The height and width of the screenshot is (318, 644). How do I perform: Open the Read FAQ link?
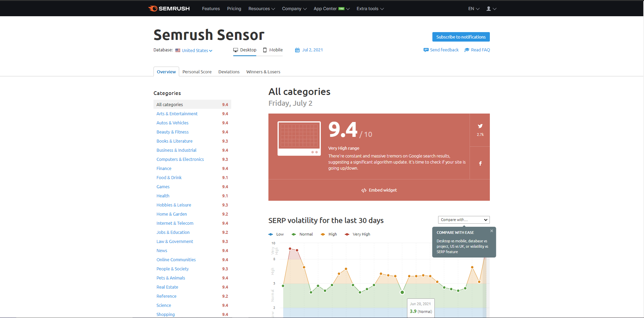pos(480,50)
